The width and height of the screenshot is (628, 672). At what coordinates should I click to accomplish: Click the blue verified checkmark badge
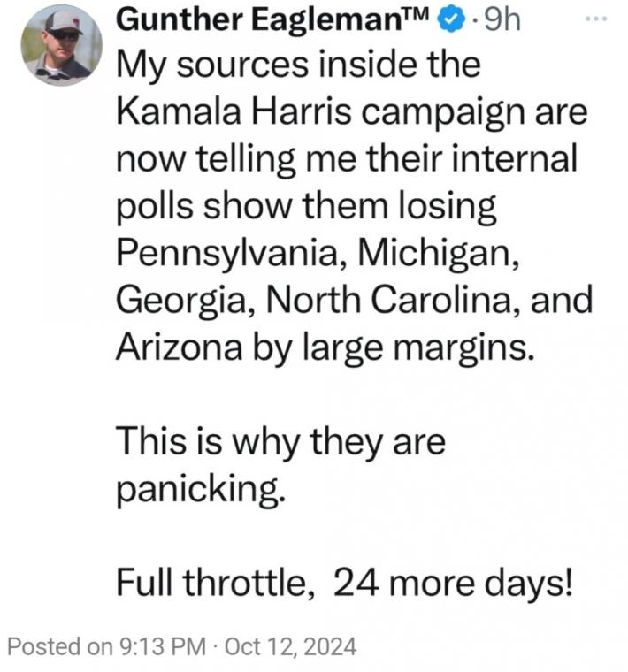click(450, 19)
